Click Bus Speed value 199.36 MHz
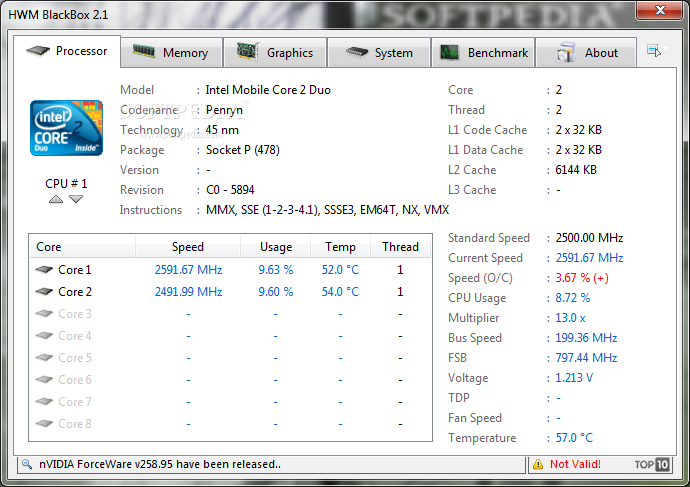690x487 pixels. (x=586, y=338)
